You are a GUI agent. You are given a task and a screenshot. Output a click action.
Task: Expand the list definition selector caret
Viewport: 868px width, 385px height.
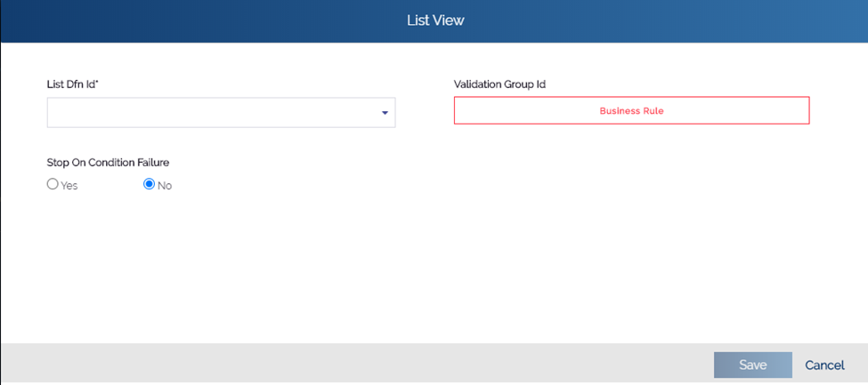click(385, 113)
